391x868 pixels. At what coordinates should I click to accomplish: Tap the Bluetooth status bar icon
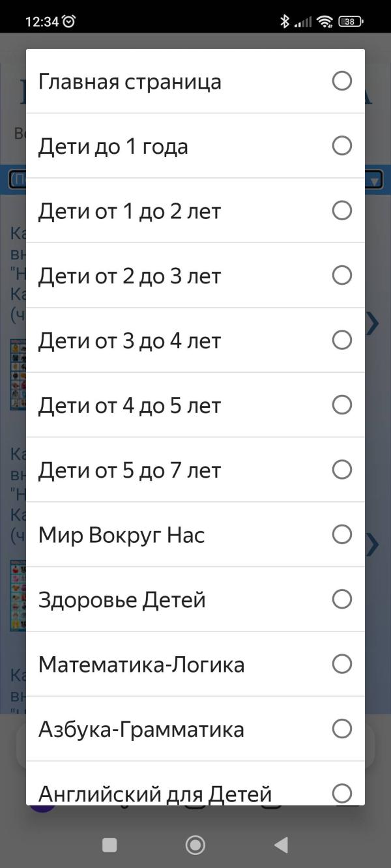click(284, 21)
